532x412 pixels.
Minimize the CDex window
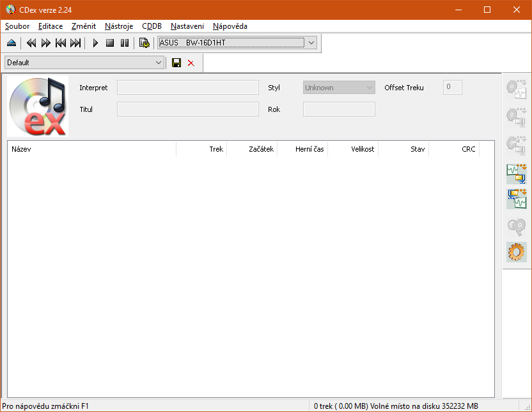click(x=458, y=10)
